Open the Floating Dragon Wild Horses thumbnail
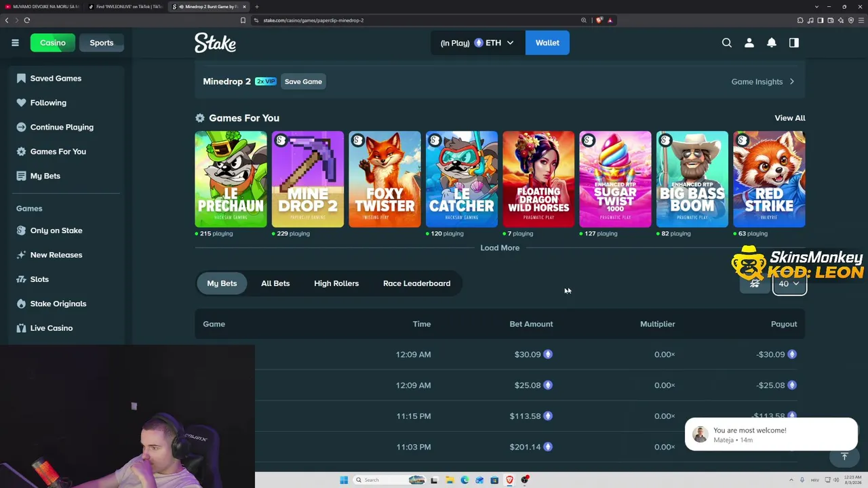The width and height of the screenshot is (868, 488). pyautogui.click(x=538, y=179)
